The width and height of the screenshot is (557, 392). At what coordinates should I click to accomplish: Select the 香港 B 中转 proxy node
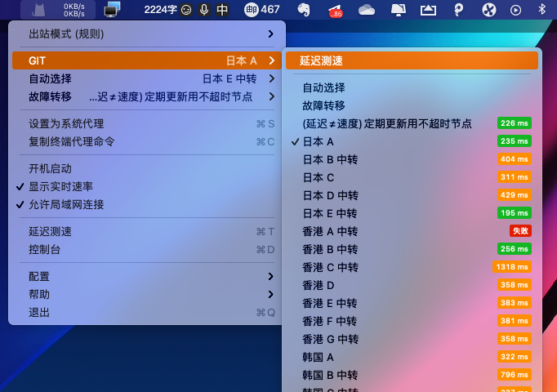point(330,249)
